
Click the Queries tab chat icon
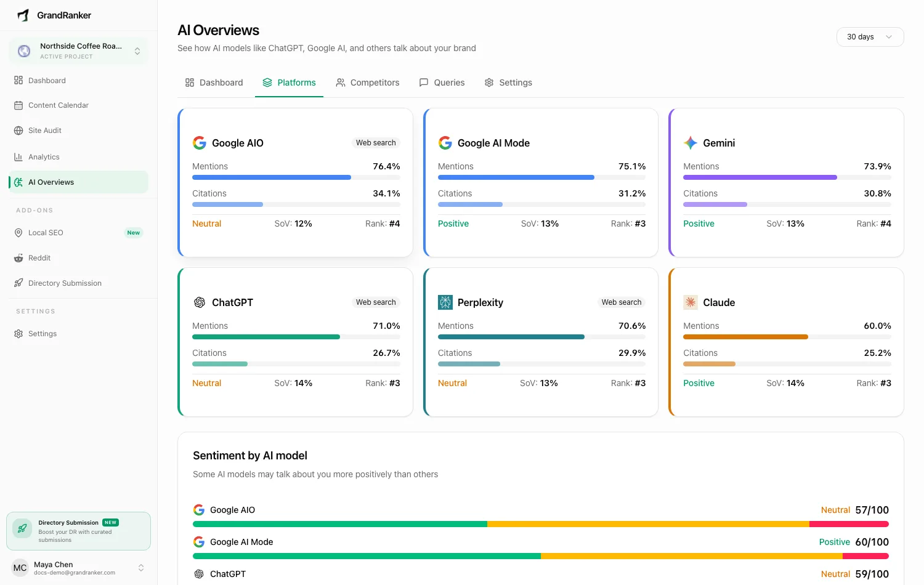click(x=424, y=83)
